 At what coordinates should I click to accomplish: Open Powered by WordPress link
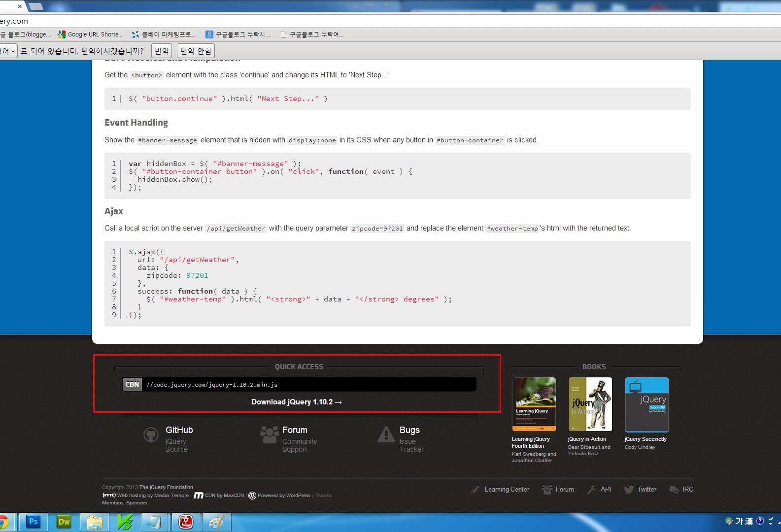click(x=284, y=496)
